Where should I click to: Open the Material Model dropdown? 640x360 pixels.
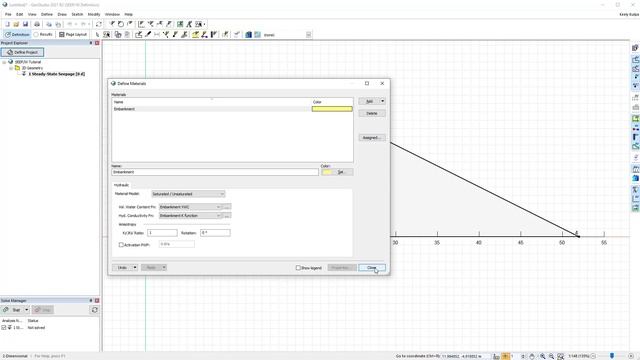(x=188, y=194)
